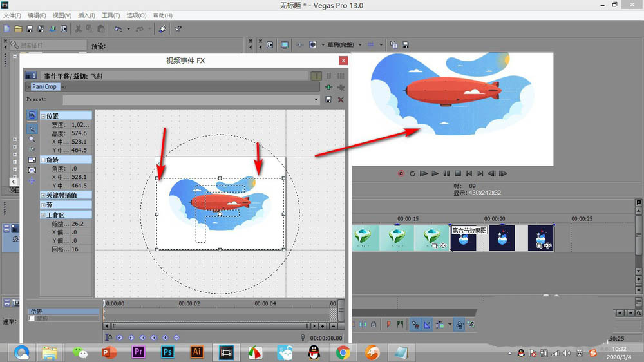Image resolution: width=644 pixels, height=362 pixels.
Task: Toggle sync cursor button in keyframe controller
Action: pos(108,338)
